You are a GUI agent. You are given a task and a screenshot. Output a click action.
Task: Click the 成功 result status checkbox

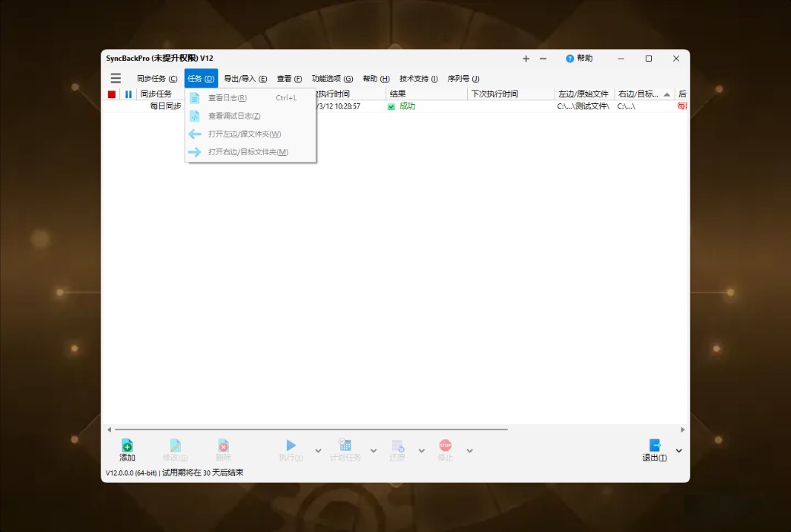(x=390, y=106)
